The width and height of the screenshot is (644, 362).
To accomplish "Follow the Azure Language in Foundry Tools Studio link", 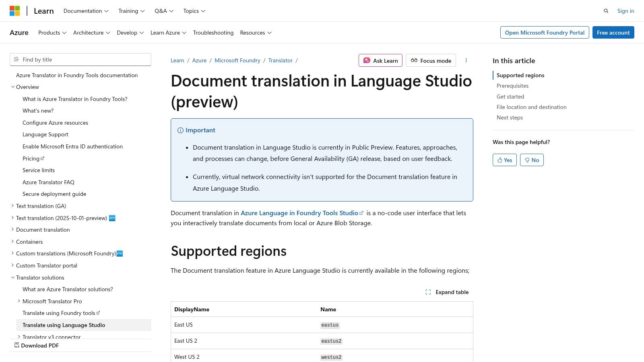I will click(x=299, y=213).
